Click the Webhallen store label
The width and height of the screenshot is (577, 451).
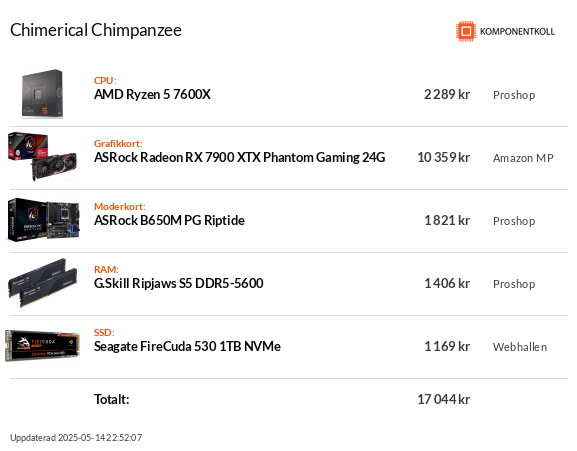point(520,347)
